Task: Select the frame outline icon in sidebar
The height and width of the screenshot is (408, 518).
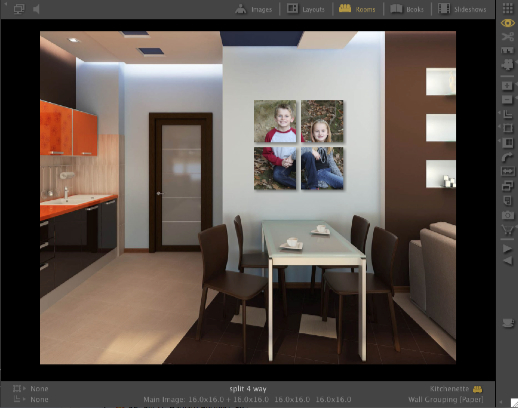Action: tap(508, 128)
